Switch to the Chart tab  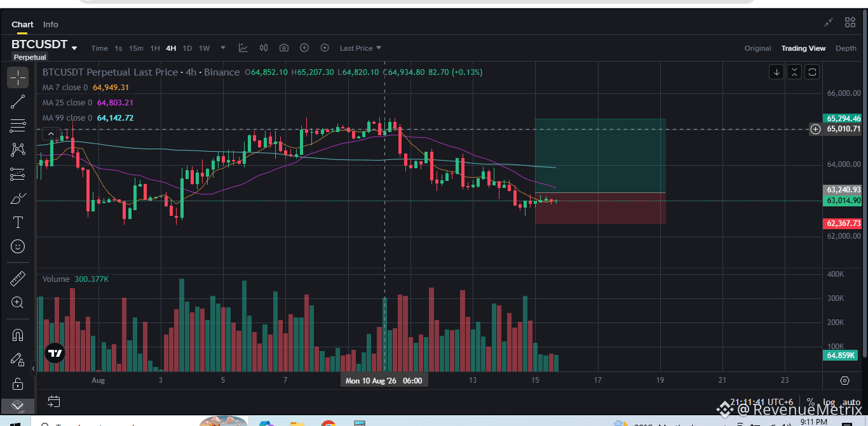coord(22,25)
